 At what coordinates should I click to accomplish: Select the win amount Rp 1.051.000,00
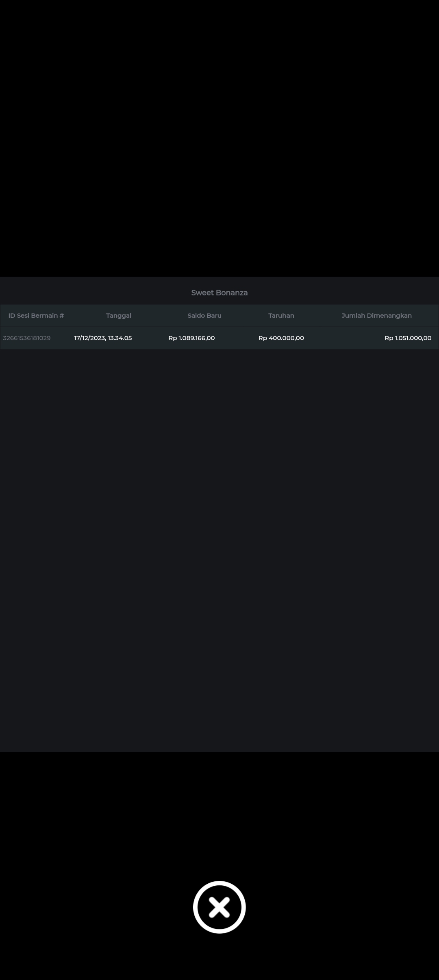408,338
